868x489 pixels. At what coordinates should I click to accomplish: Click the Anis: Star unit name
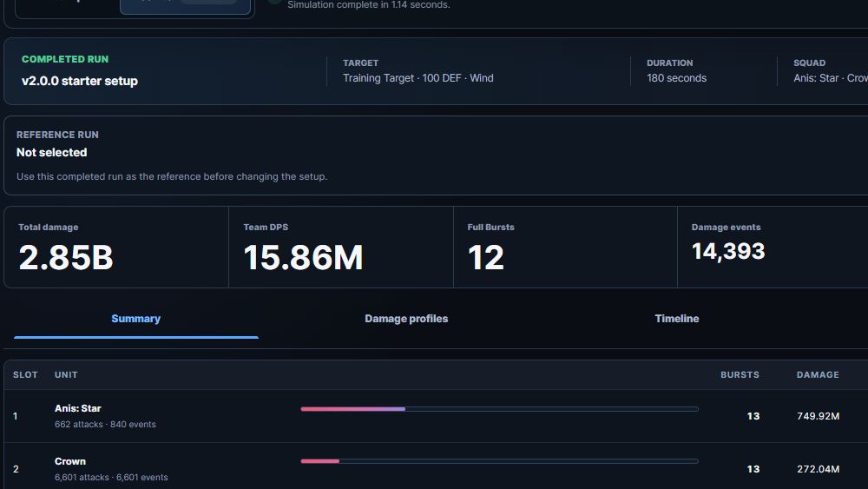point(78,409)
